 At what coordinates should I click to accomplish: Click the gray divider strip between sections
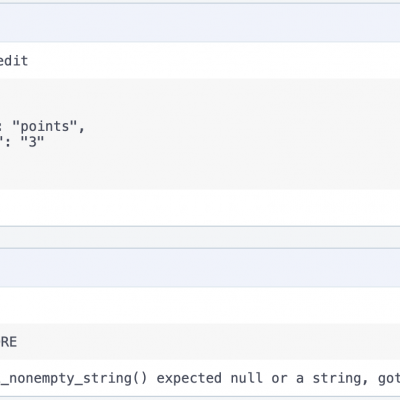[x=200, y=237]
